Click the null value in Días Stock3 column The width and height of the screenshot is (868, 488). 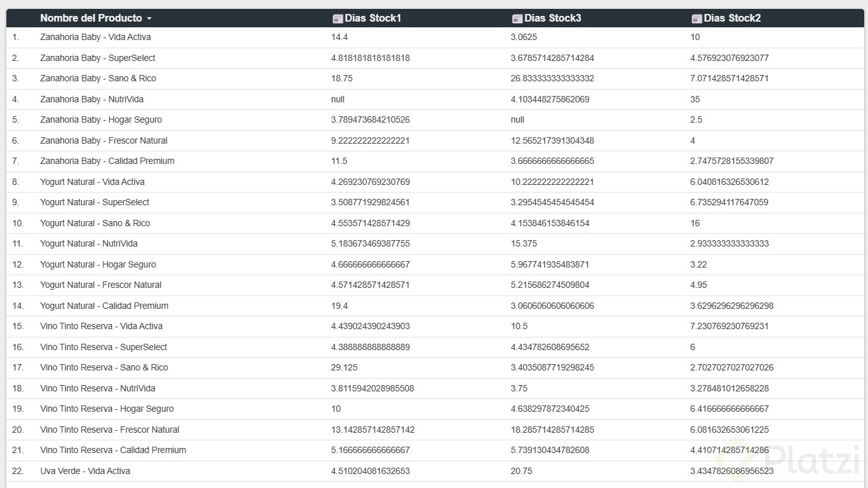coord(518,119)
